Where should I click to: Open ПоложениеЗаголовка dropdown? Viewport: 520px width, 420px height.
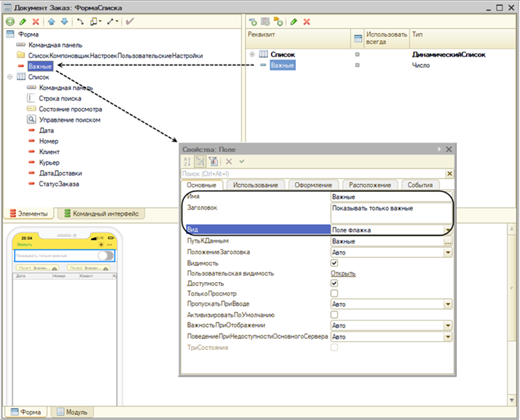point(447,252)
